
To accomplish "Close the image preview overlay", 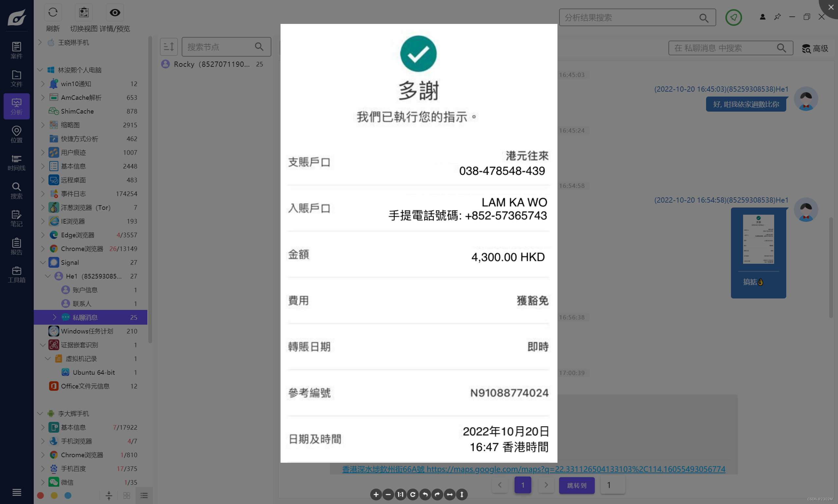I will pos(830,7).
